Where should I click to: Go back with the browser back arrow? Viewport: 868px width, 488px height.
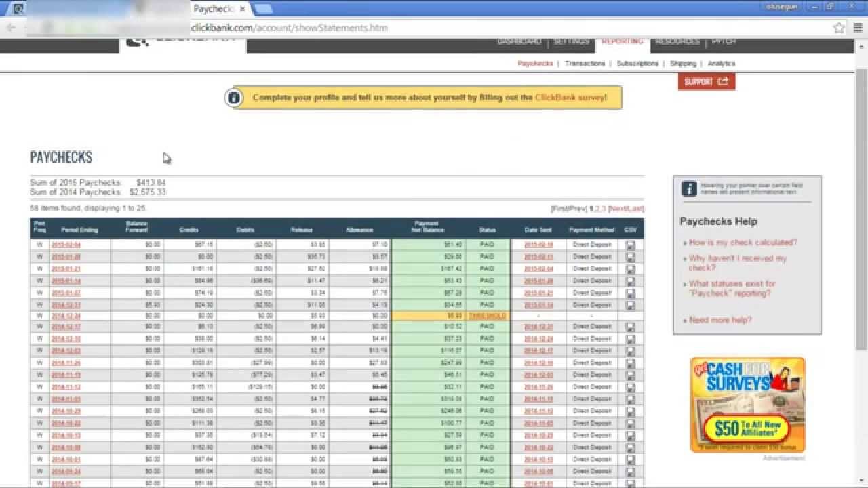click(x=11, y=28)
